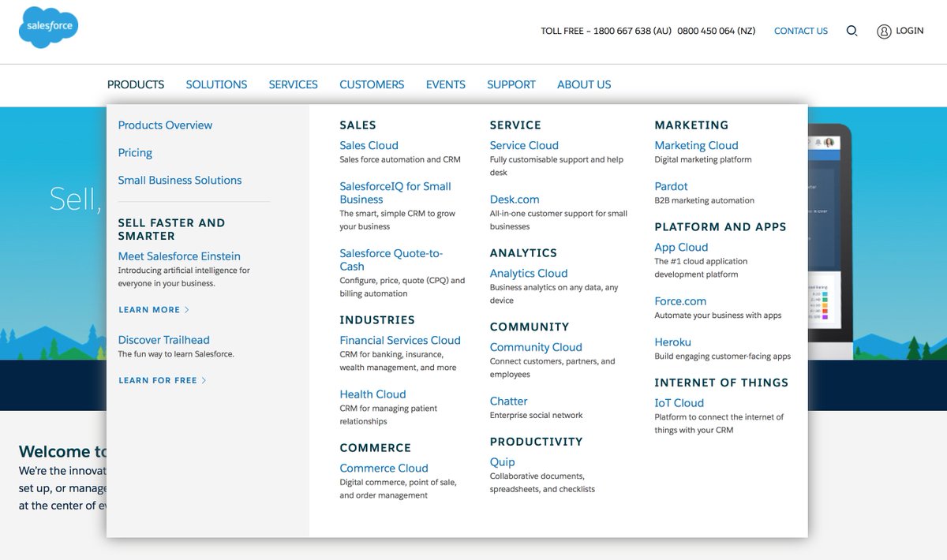This screenshot has height=560, width=947.
Task: Click the SELL FASTER AND SMARTER heading
Action: (171, 230)
